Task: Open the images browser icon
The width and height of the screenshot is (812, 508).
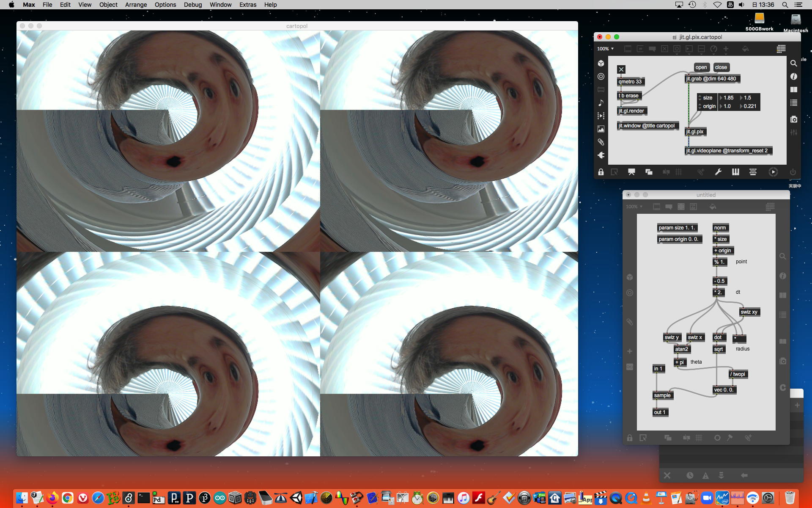Action: pos(601,129)
